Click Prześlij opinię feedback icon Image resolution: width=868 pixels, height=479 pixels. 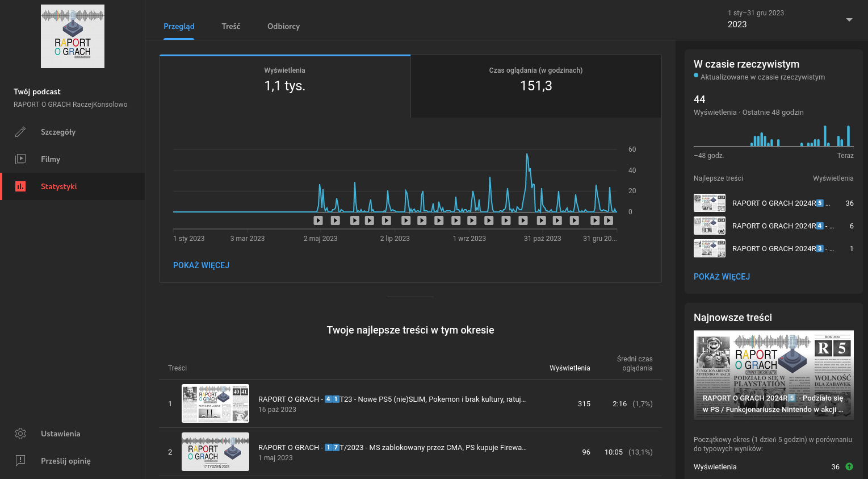point(20,461)
